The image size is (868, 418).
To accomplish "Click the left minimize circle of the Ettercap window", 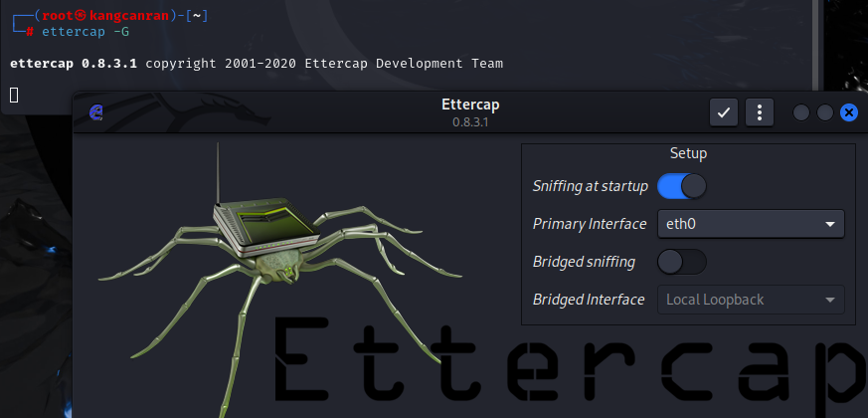I will point(801,112).
